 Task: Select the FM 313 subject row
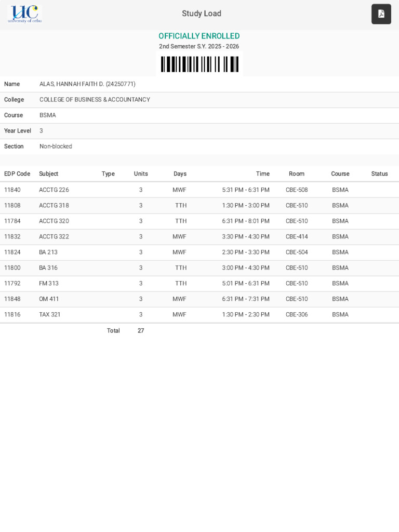[x=199, y=284]
